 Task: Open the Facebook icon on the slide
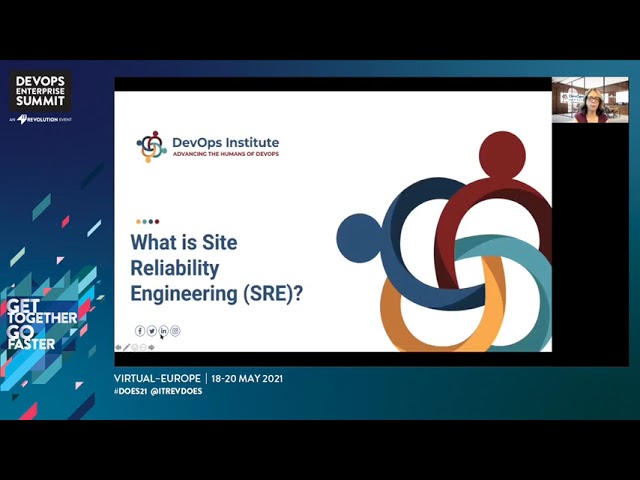coord(140,331)
